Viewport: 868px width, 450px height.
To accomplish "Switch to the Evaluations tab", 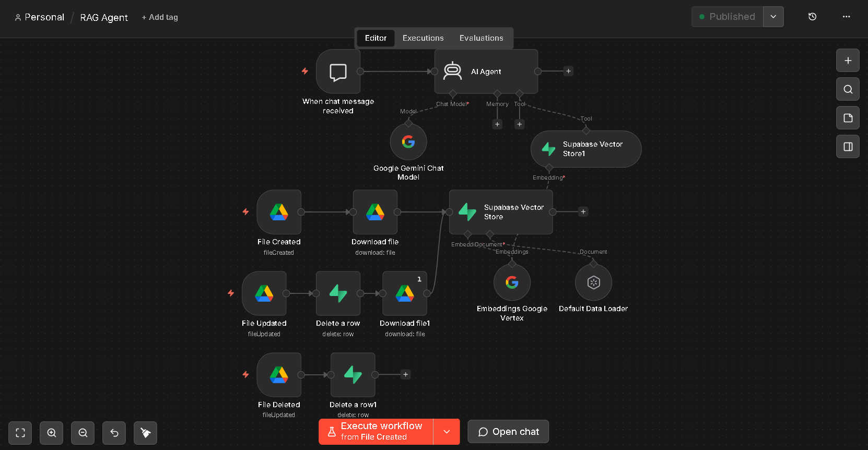I will pyautogui.click(x=482, y=38).
